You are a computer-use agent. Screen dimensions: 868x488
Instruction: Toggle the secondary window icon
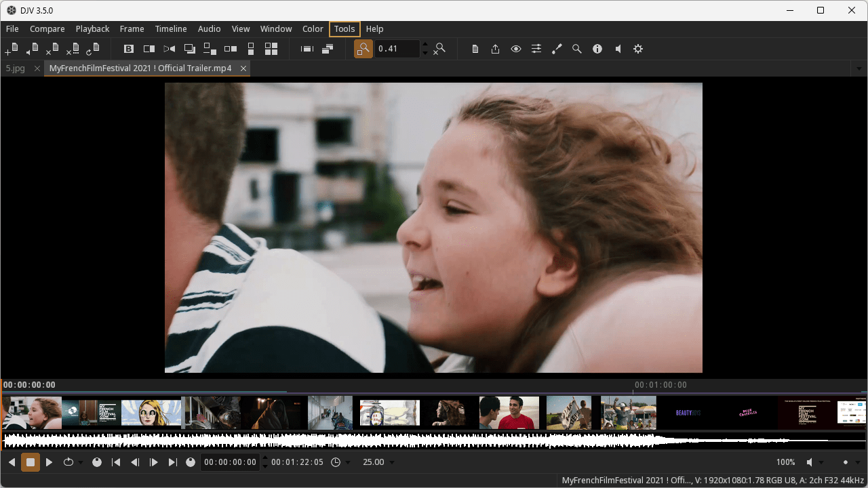coord(328,49)
